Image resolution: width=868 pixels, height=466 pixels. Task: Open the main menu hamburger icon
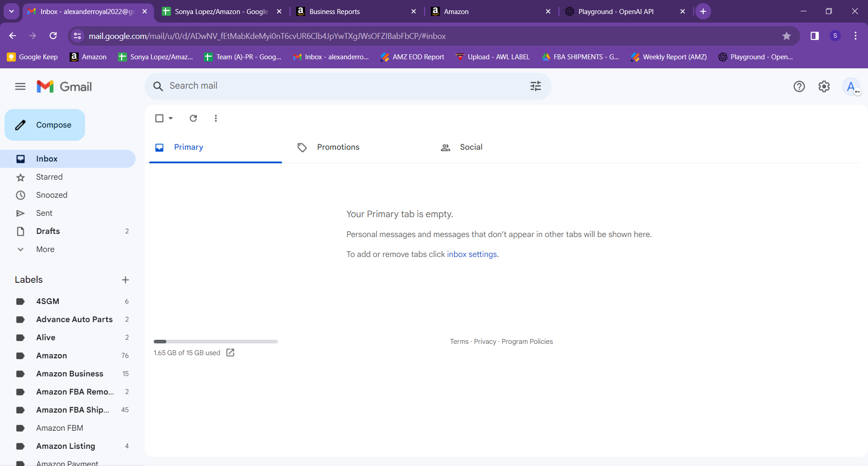coord(20,86)
